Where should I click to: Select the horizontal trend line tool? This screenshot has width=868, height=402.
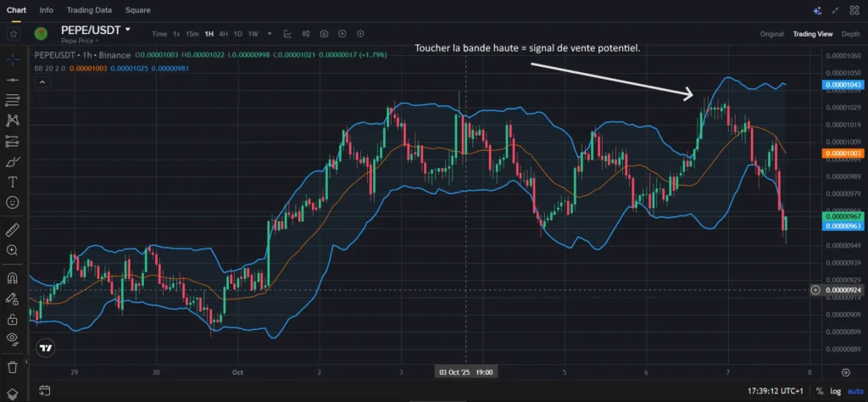click(12, 80)
